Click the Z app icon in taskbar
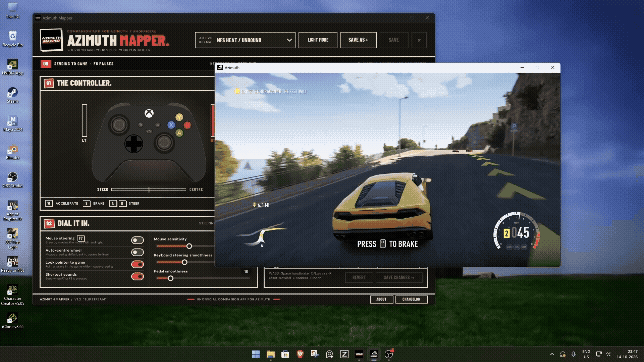644x362 pixels. 344,354
